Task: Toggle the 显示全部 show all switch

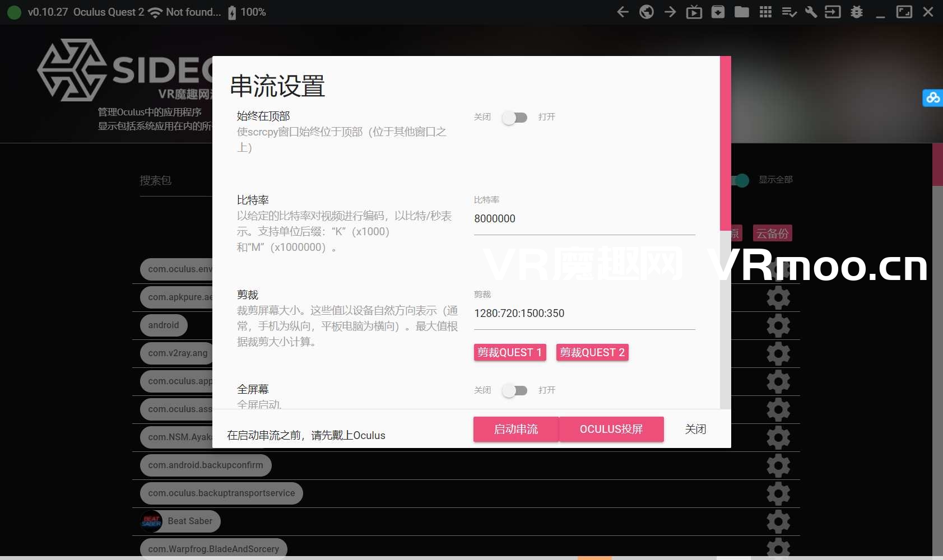Action: pyautogui.click(x=741, y=180)
